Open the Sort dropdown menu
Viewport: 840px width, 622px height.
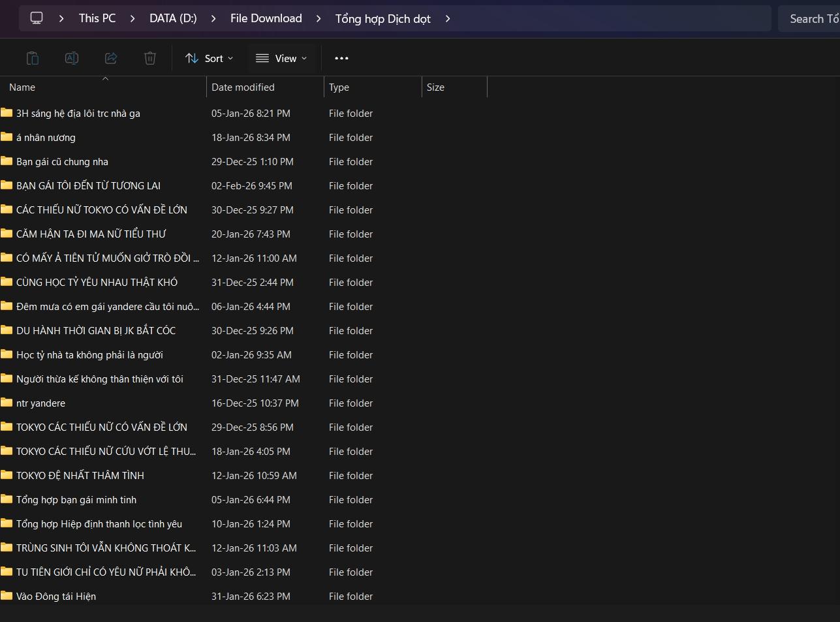(209, 58)
